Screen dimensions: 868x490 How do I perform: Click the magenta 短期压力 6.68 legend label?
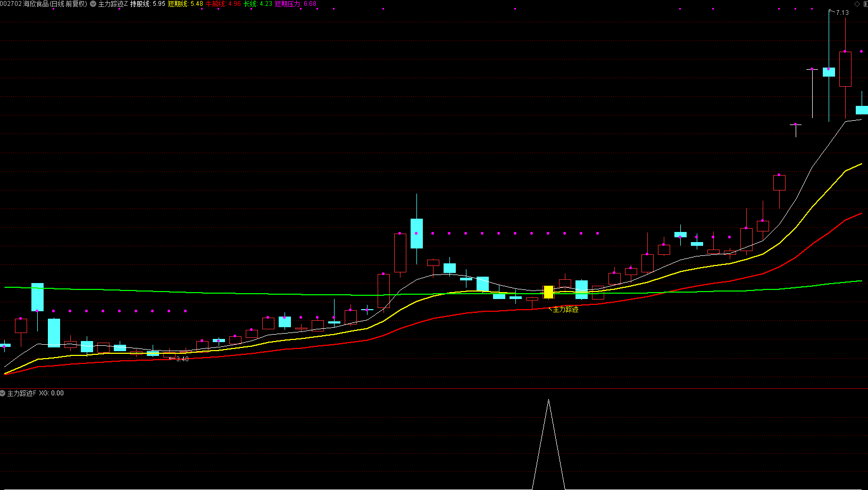(x=296, y=4)
